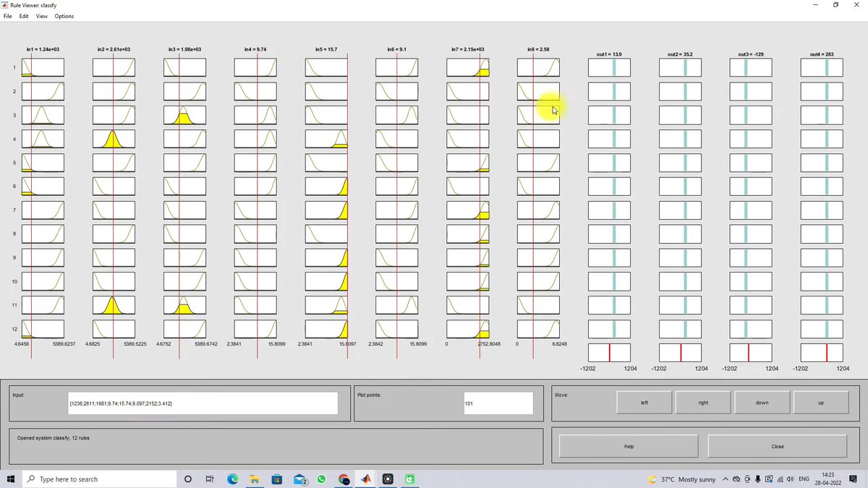Screen dimensions: 868x488
Task: Click the Help button
Action: [629, 446]
